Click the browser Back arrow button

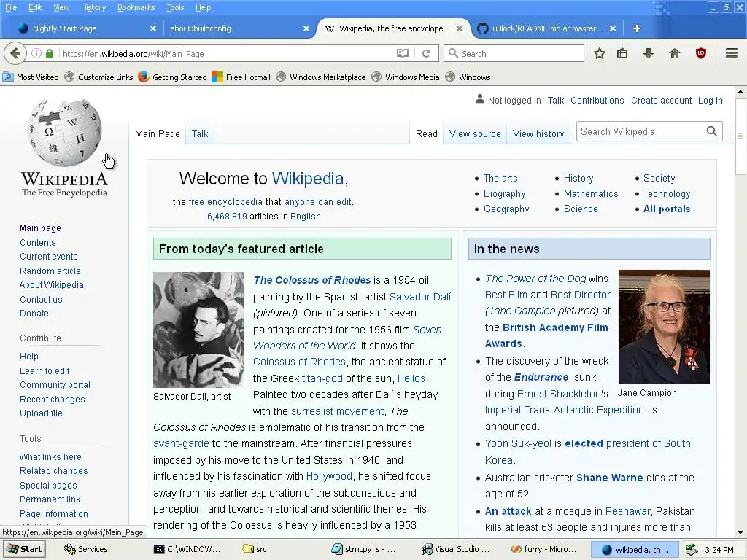[15, 53]
